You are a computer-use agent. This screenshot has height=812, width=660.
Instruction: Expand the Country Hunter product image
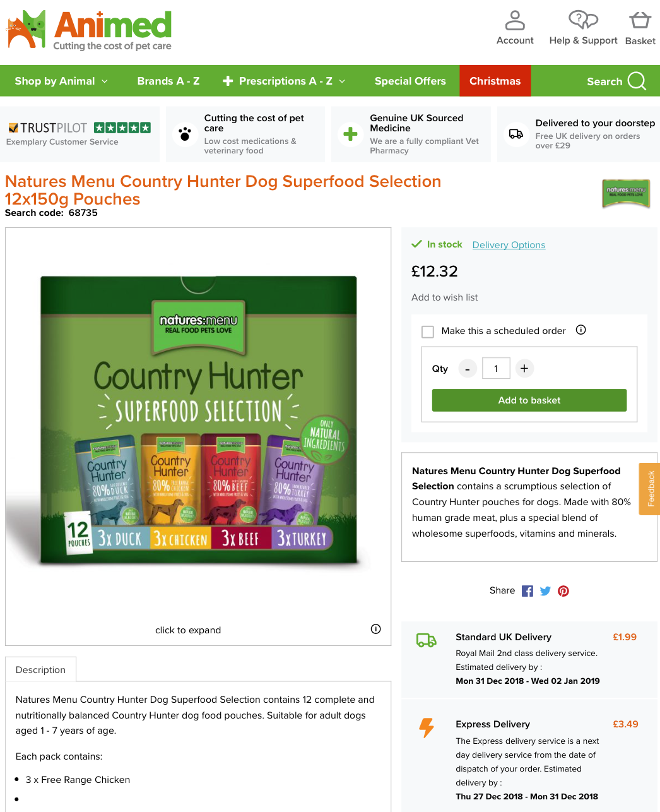point(199,421)
